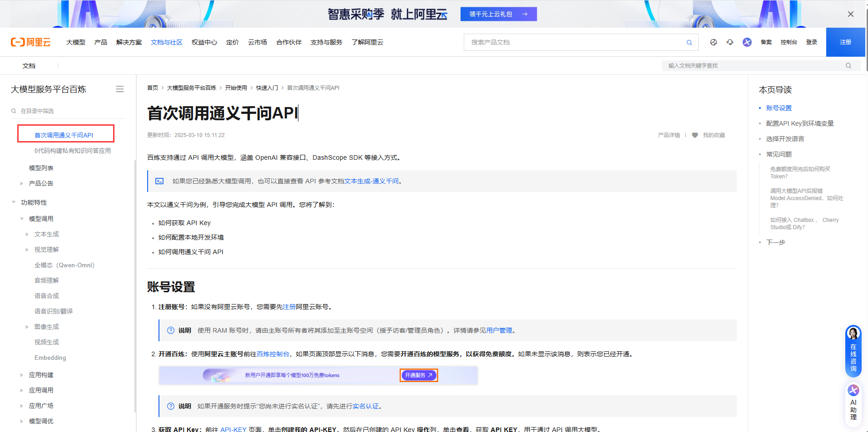Open the 产品 top menu
The image size is (868, 432).
coord(101,42)
